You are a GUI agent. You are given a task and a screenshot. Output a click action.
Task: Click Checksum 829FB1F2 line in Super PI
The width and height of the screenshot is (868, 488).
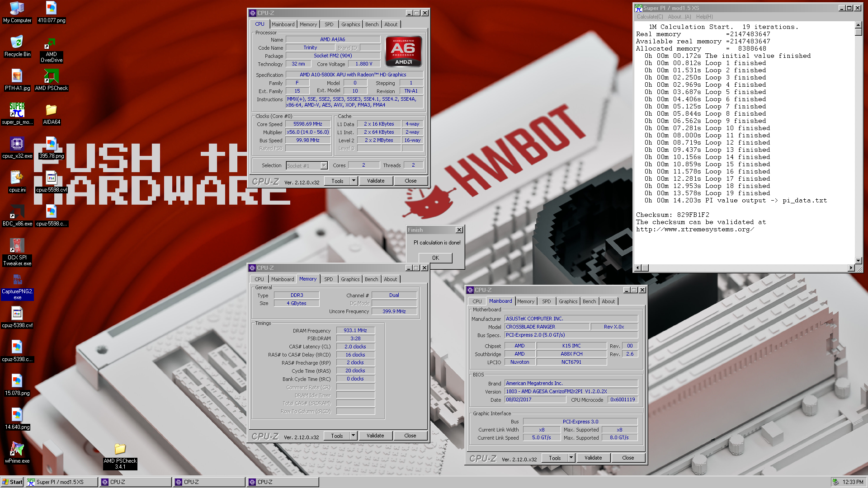pyautogui.click(x=672, y=215)
